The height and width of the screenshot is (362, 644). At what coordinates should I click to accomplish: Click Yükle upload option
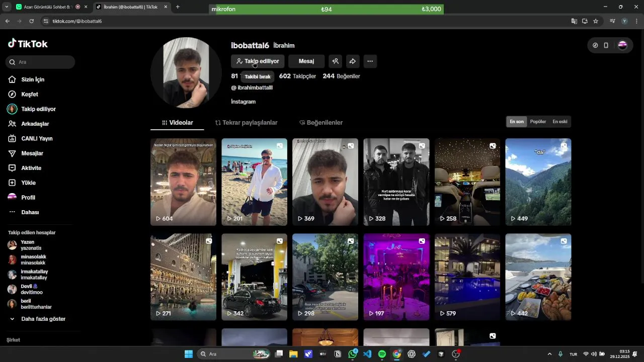28,183
